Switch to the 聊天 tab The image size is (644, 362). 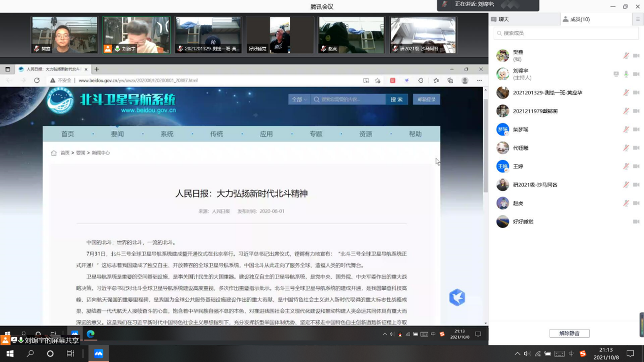pyautogui.click(x=524, y=19)
